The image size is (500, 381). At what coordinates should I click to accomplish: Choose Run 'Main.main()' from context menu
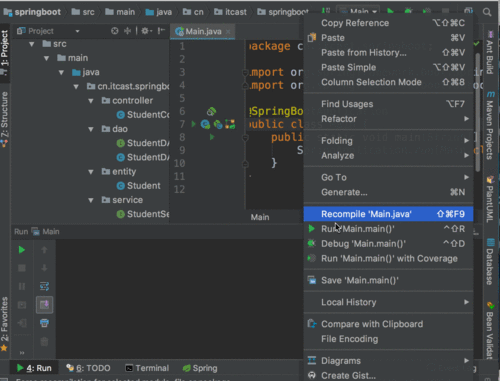pyautogui.click(x=388, y=229)
